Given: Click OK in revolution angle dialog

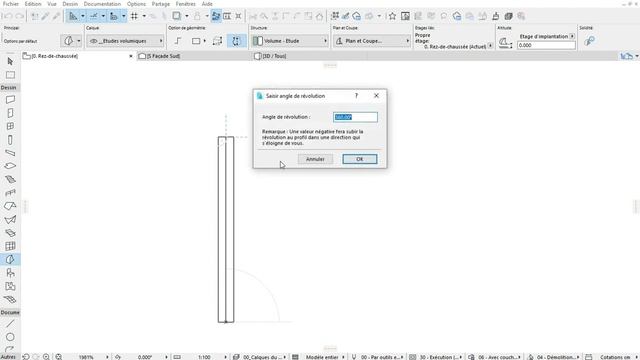Looking at the screenshot, I should click(360, 159).
